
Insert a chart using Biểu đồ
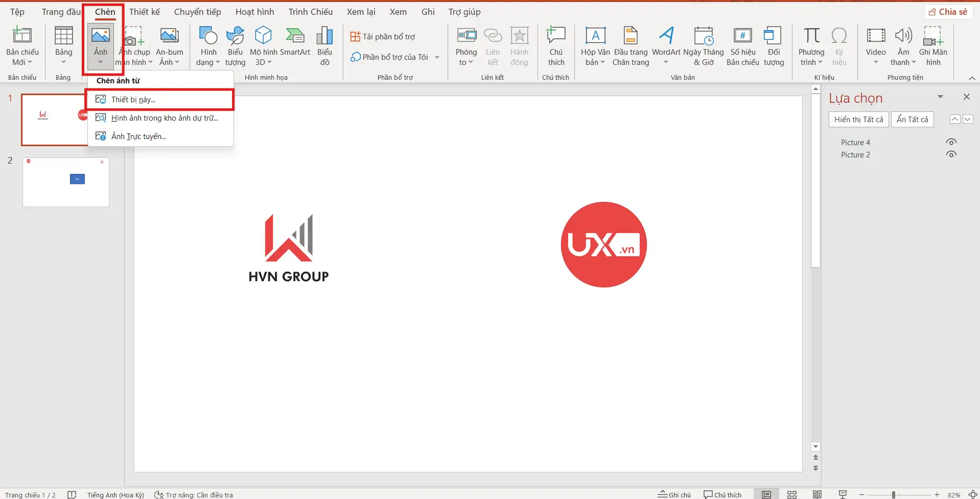(324, 46)
